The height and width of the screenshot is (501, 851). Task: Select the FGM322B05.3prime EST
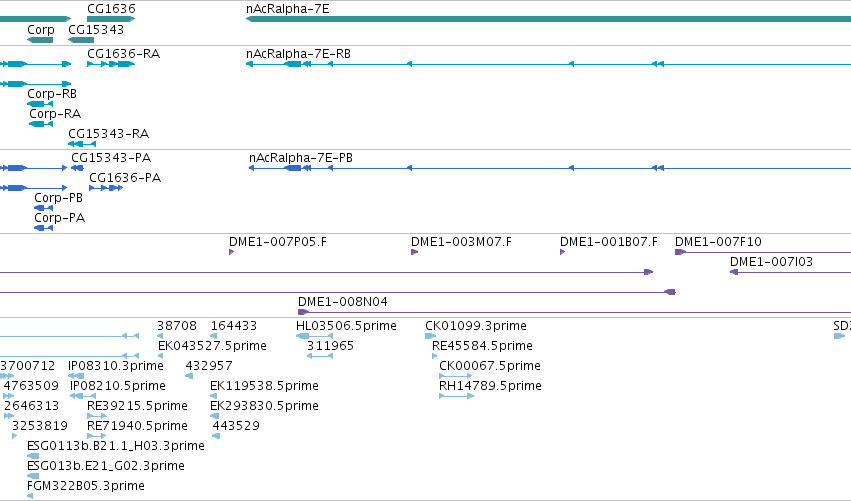pos(30,496)
